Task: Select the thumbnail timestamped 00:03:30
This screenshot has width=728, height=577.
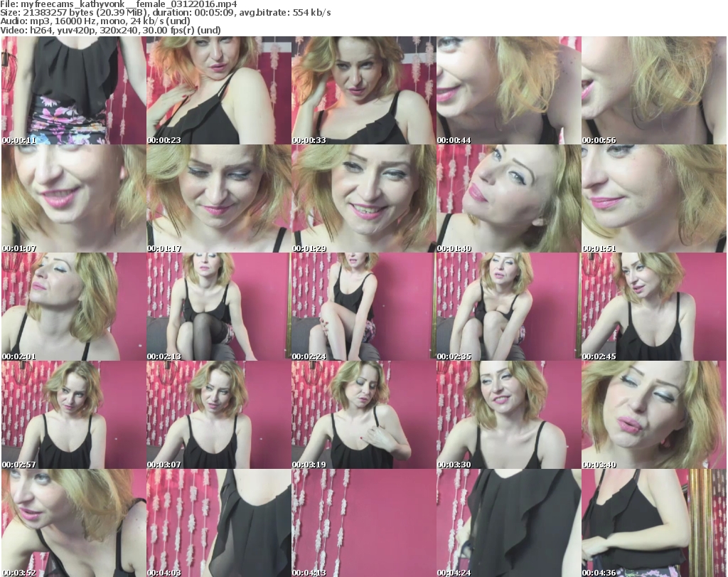Action: tap(508, 415)
